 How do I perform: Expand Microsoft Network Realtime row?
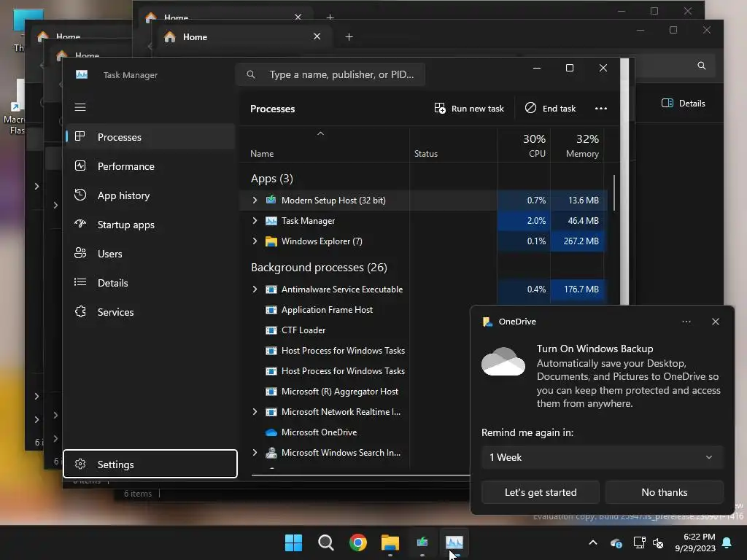click(255, 412)
